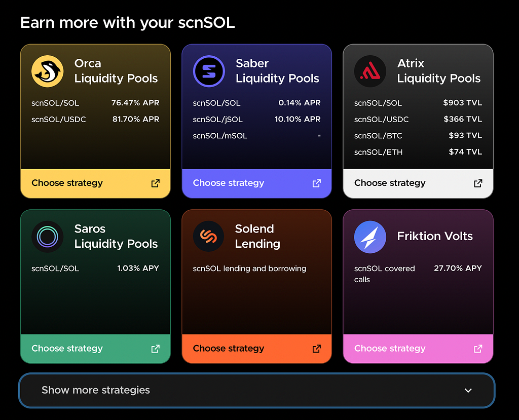Click the Saros ring logo icon
This screenshot has height=420, width=519.
[x=47, y=237]
